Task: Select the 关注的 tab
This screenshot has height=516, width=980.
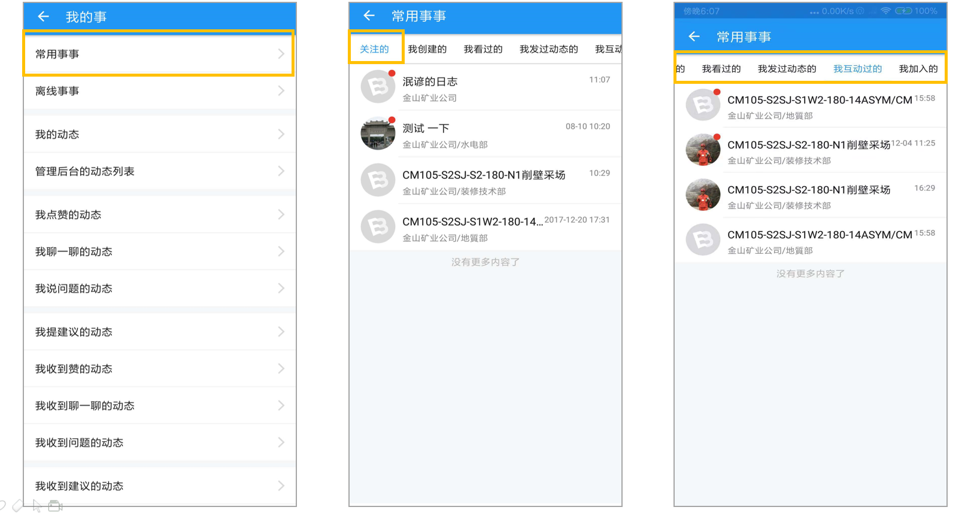Action: coord(374,49)
